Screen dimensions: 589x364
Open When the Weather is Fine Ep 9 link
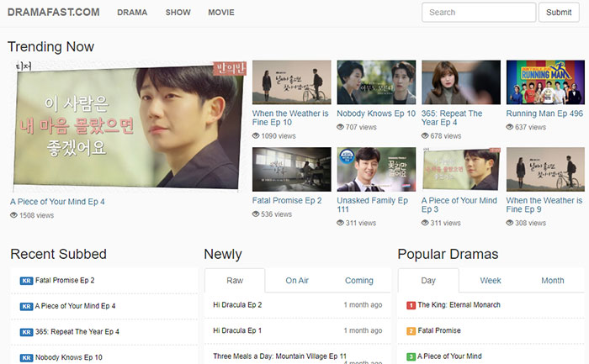coord(544,205)
